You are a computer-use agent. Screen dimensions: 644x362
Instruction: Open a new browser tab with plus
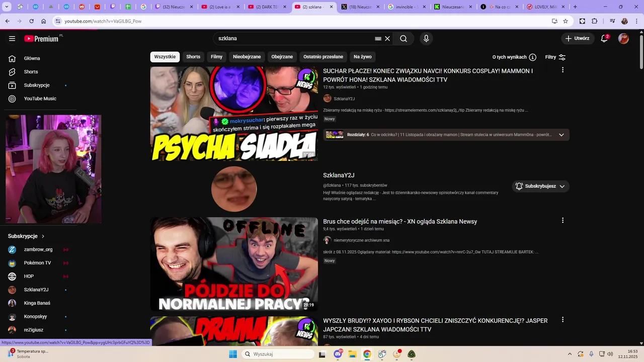(x=575, y=7)
